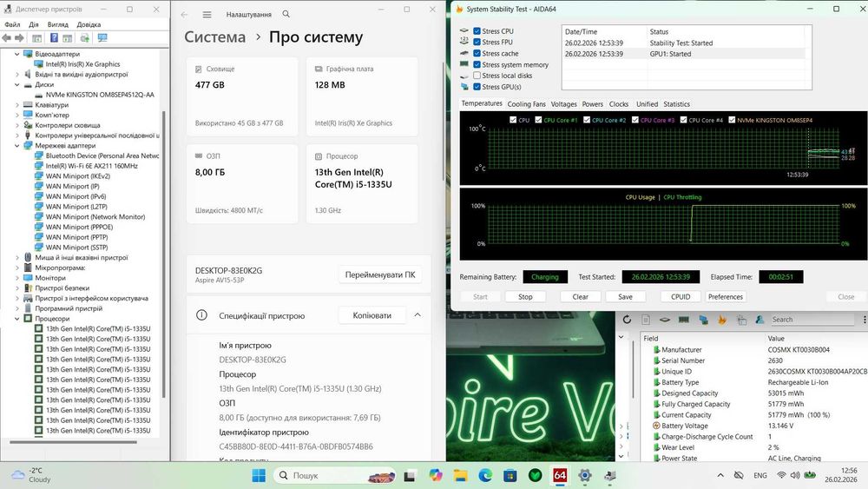Uncheck Stress GPU(s) option
The height and width of the screenshot is (489, 868).
click(x=477, y=86)
